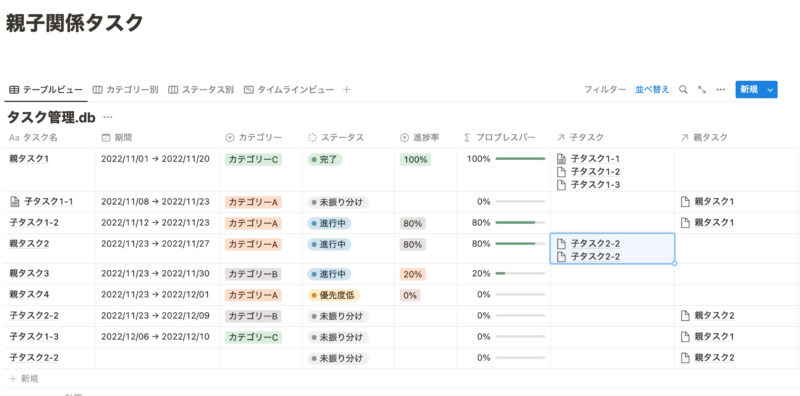
Task: Open the フィルター filter option
Action: click(x=605, y=90)
